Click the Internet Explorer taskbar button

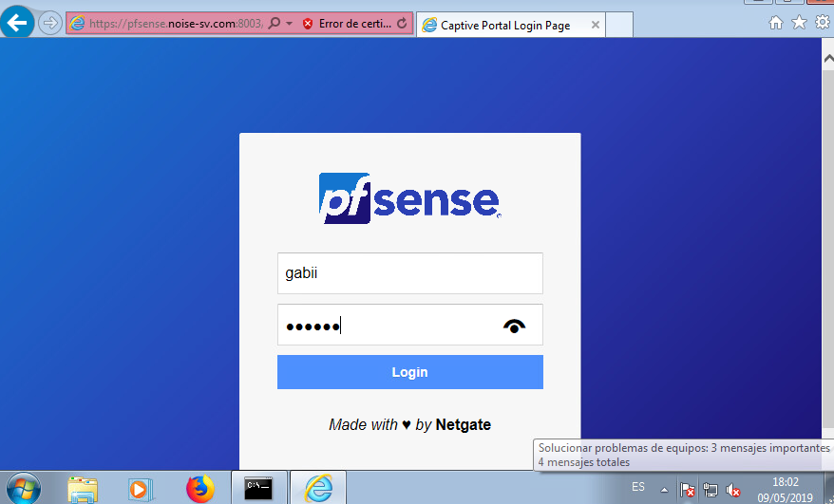318,488
